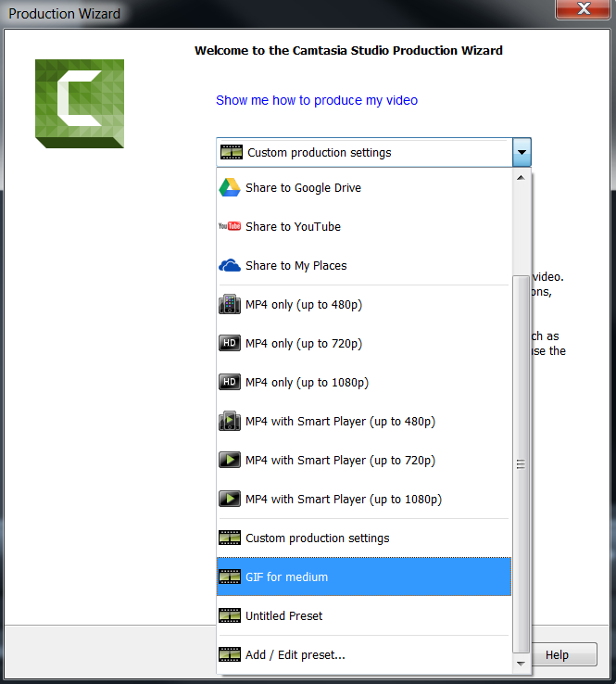Select Custom production settings in the list
Image resolution: width=616 pixels, height=684 pixels.
[x=364, y=538]
